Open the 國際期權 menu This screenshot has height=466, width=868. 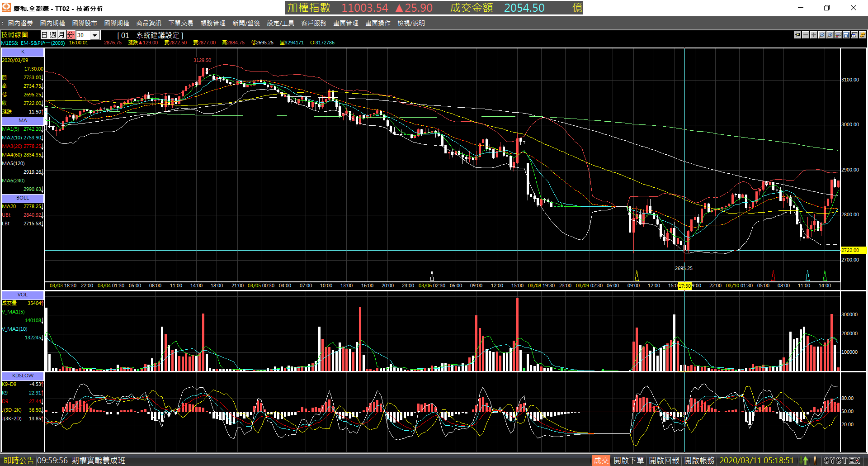[x=117, y=23]
